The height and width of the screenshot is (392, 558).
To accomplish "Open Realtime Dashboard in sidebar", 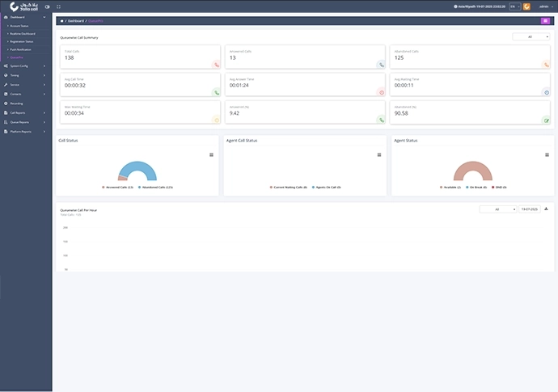I will (x=23, y=32).
